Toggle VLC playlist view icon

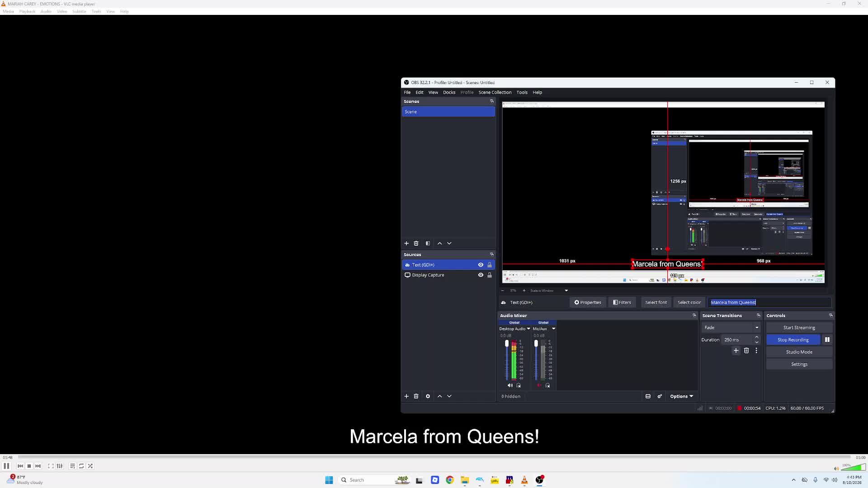(72, 466)
